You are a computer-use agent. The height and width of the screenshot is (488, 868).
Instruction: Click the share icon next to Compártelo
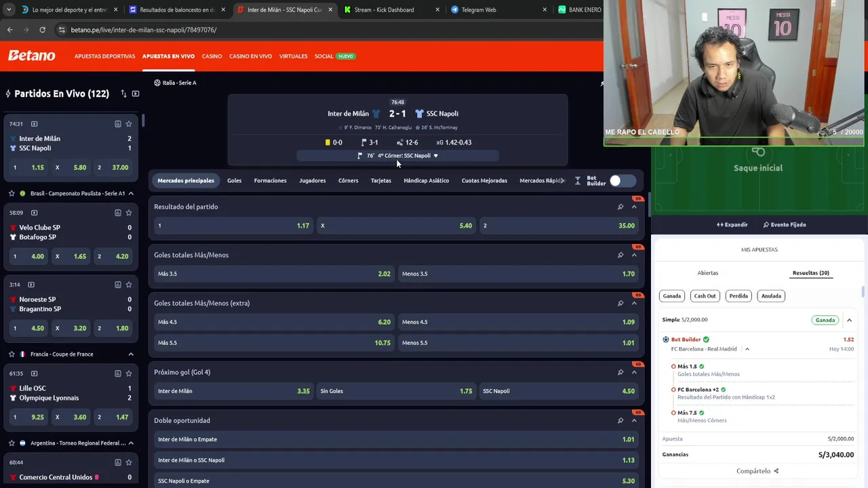776,471
